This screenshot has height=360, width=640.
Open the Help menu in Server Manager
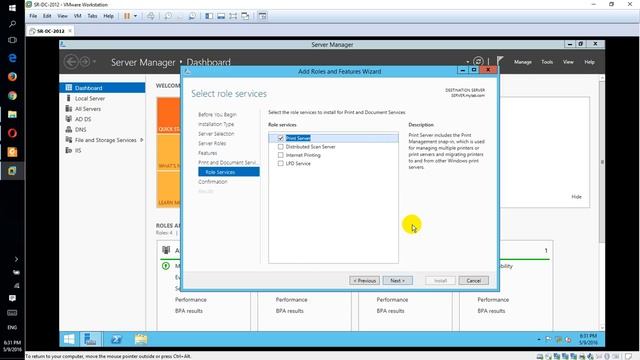[x=589, y=62]
